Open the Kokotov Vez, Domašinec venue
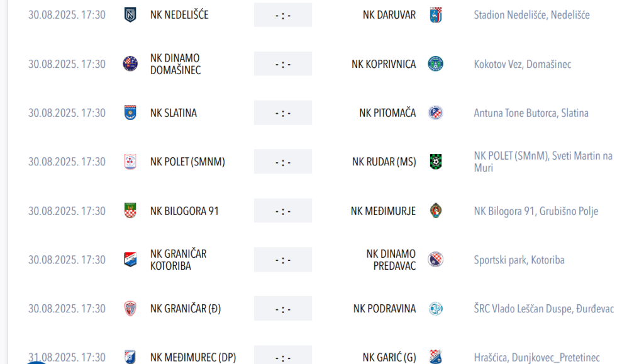 coord(523,64)
